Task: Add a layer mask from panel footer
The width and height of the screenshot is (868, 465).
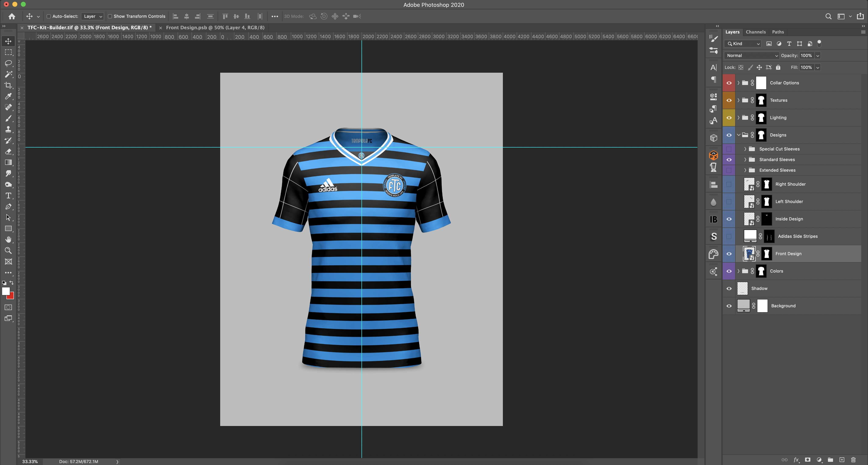Action: tap(808, 460)
